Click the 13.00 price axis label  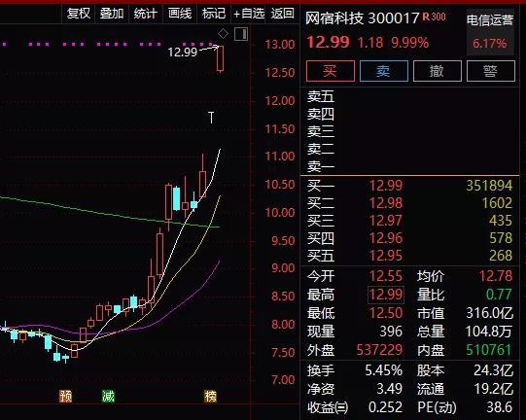click(x=280, y=45)
